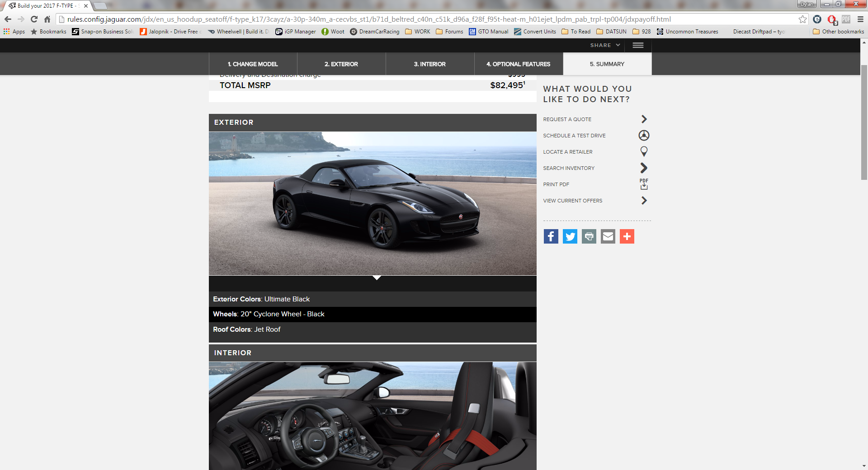Share build on Facebook

pos(551,236)
